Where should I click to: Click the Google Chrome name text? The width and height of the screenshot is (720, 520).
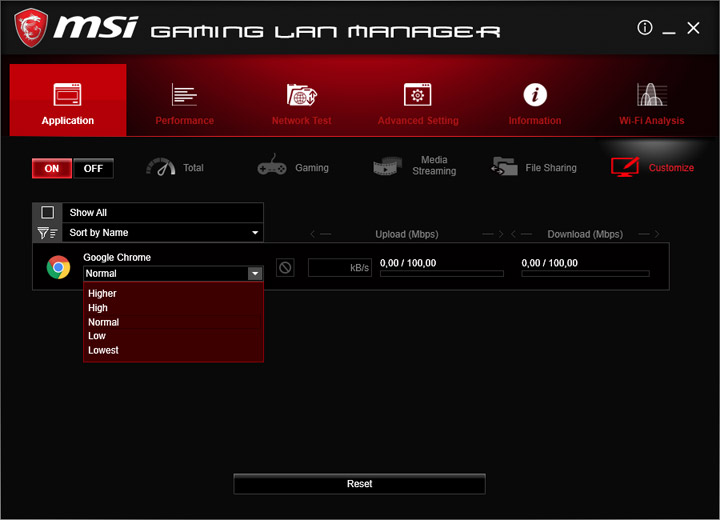point(117,257)
